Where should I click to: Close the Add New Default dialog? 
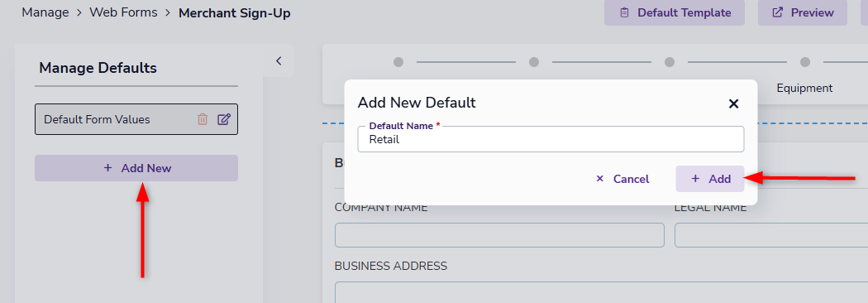pos(733,103)
